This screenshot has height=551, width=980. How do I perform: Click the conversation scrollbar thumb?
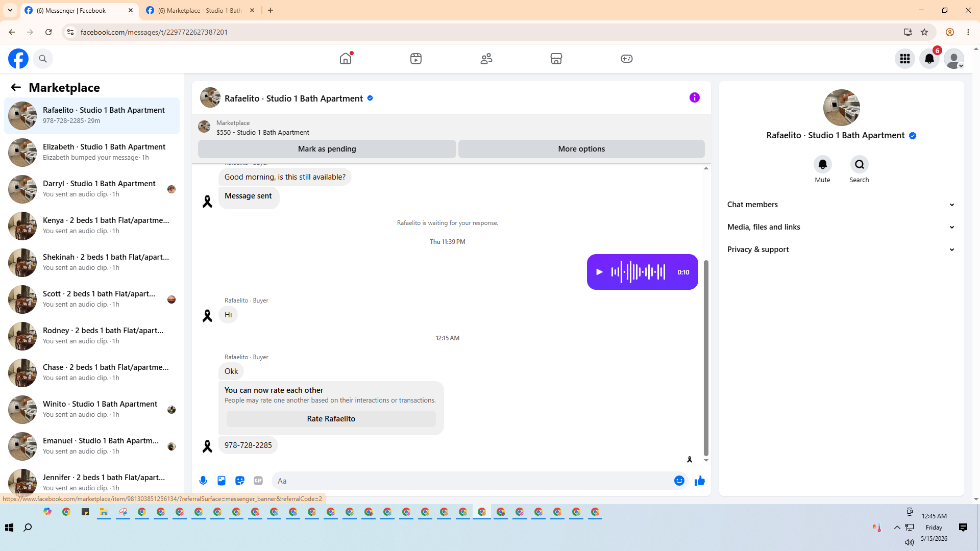click(706, 358)
